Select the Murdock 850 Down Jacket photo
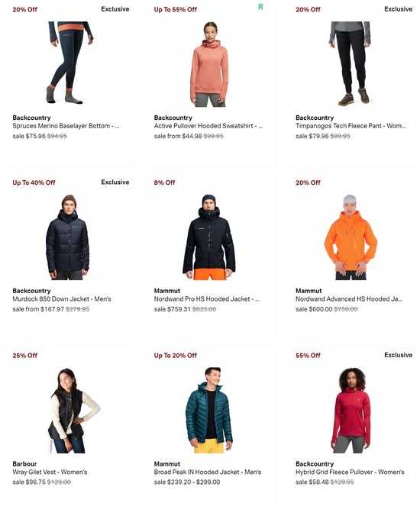This screenshot has width=420, height=513. click(67, 237)
